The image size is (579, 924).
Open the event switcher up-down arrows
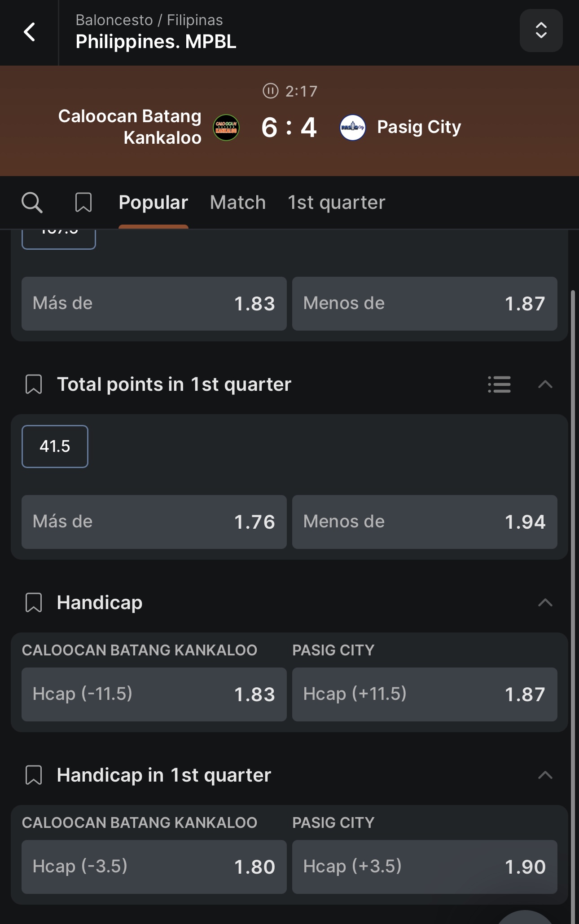[x=541, y=31]
